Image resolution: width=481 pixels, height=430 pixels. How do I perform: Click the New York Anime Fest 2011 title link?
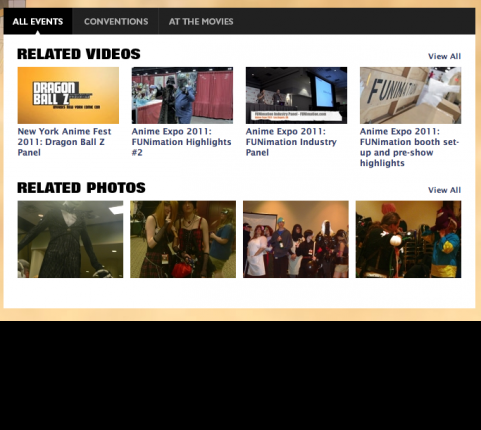click(64, 142)
